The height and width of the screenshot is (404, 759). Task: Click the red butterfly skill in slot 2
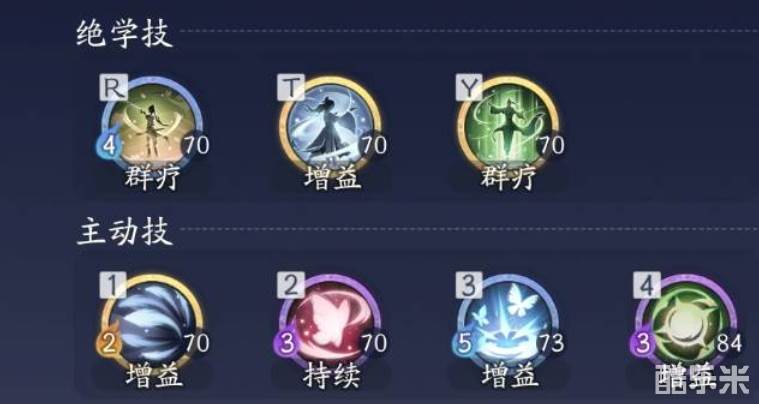coord(331,325)
